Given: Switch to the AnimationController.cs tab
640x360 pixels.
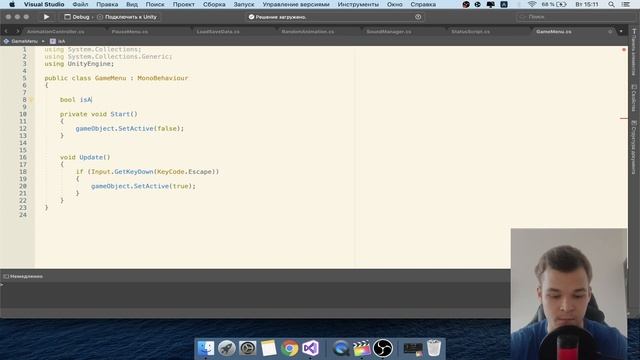Looking at the screenshot, I should click(56, 31).
